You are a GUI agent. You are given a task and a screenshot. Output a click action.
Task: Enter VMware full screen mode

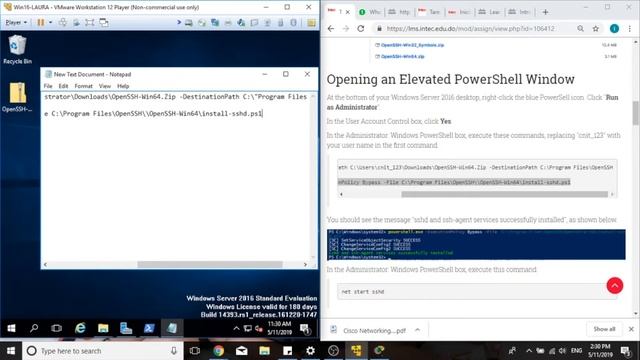point(90,22)
